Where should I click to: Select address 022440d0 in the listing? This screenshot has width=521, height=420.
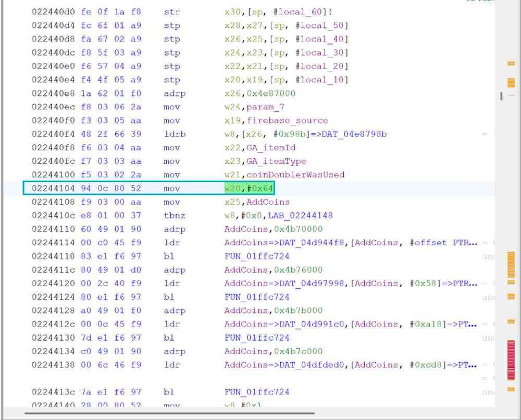52,11
